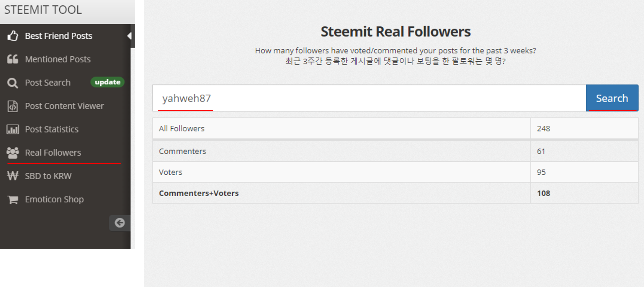
Task: Click the green update badge on Post Search
Action: (107, 82)
